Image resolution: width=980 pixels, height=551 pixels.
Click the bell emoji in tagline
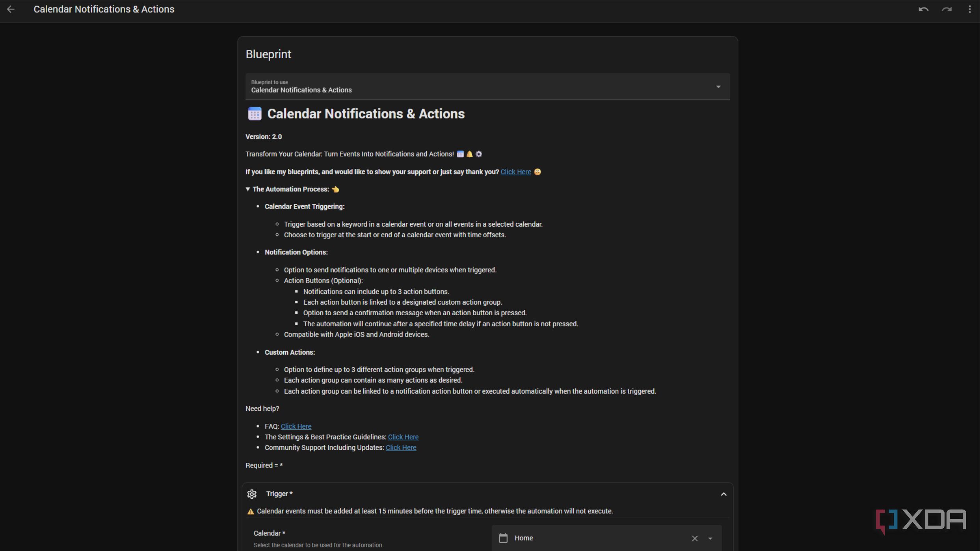(x=470, y=154)
